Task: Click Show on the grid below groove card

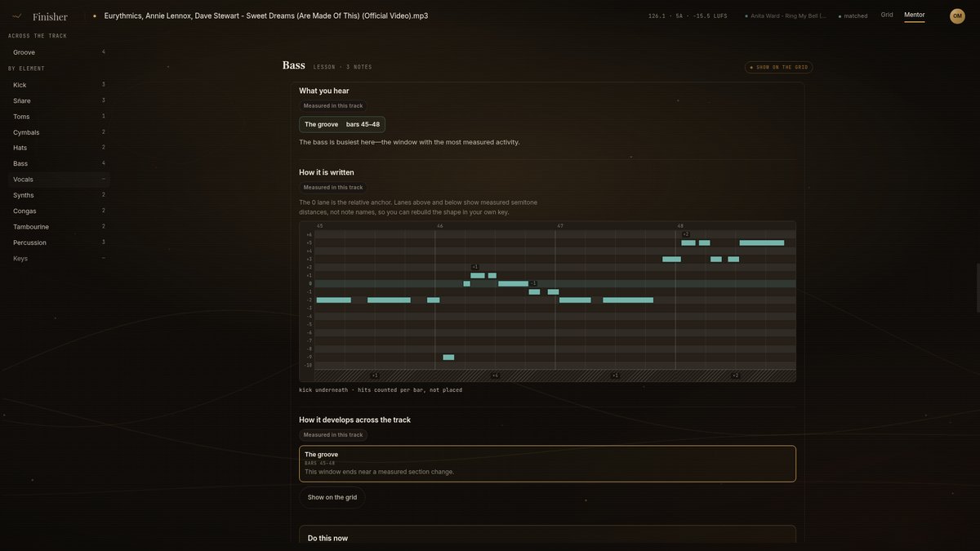Action: pos(332,497)
